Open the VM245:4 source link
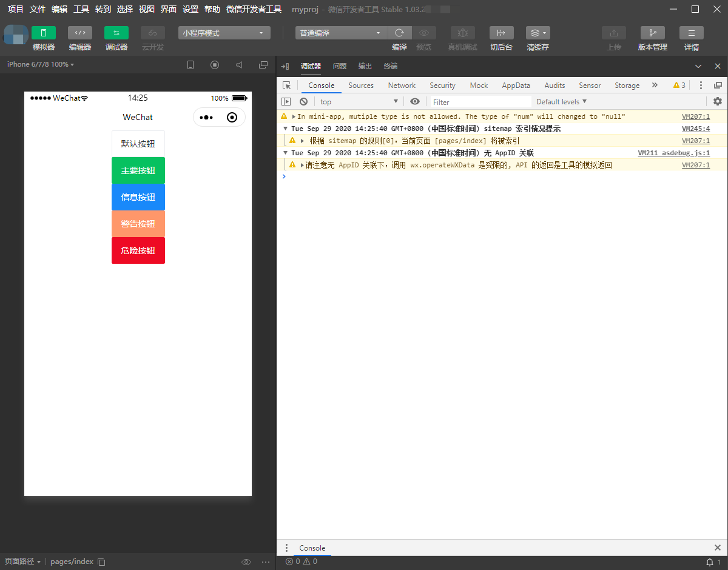Screen dimensions: 728x570 click(696, 129)
